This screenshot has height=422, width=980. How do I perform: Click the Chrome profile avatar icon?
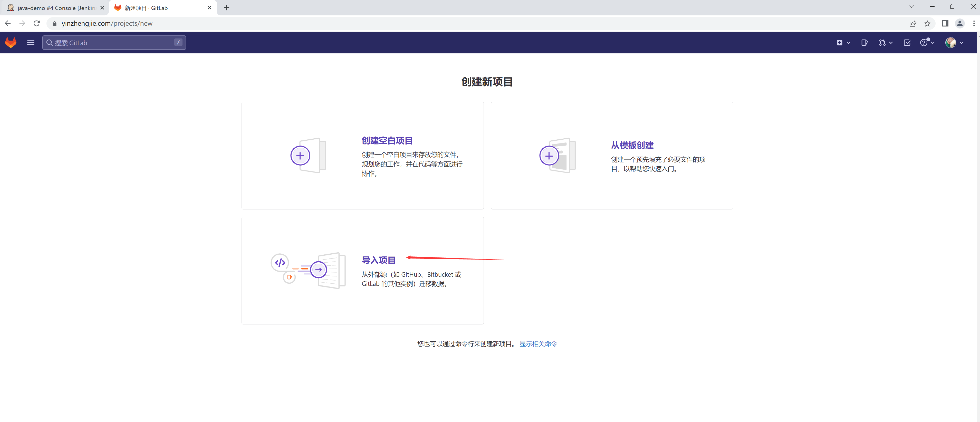(x=959, y=24)
